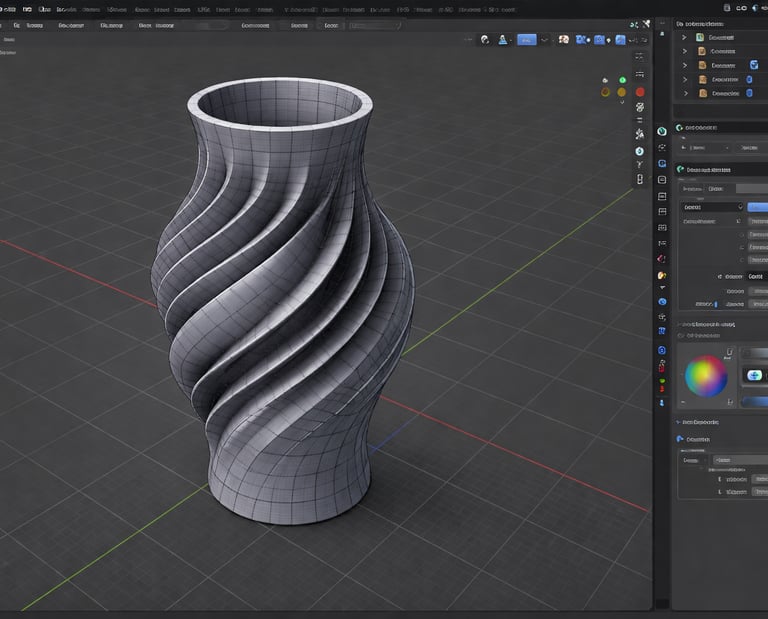Click the crossed-tools icon at the viewport's top-right corner
The image size is (768, 619).
click(647, 22)
